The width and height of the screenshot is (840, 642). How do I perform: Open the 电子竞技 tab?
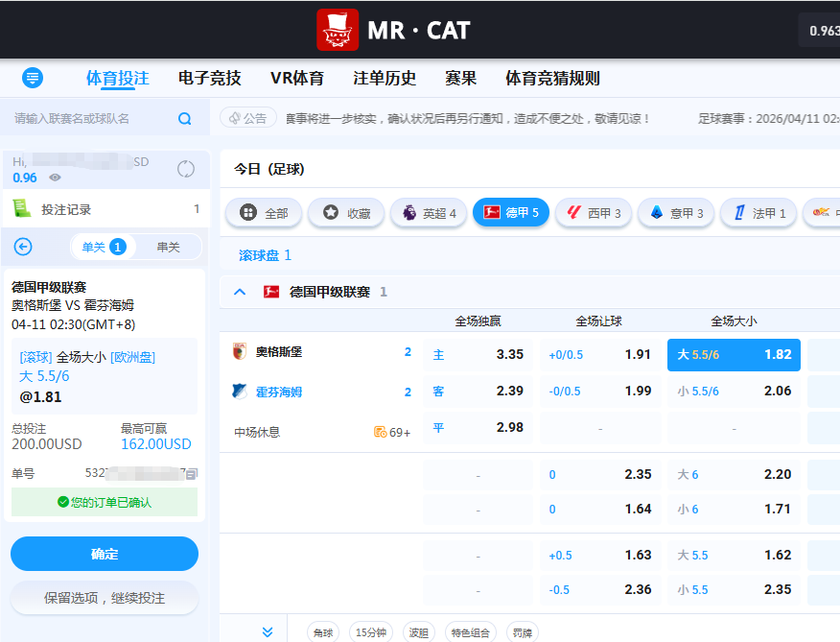(x=209, y=79)
